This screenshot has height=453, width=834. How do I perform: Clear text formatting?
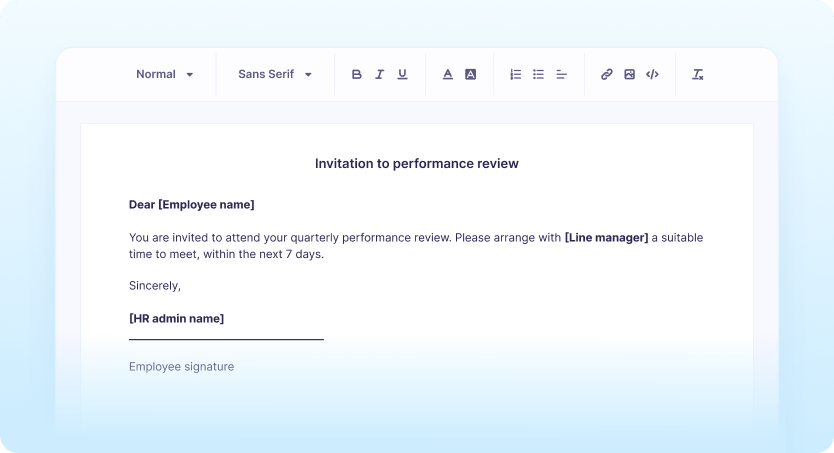[698, 74]
